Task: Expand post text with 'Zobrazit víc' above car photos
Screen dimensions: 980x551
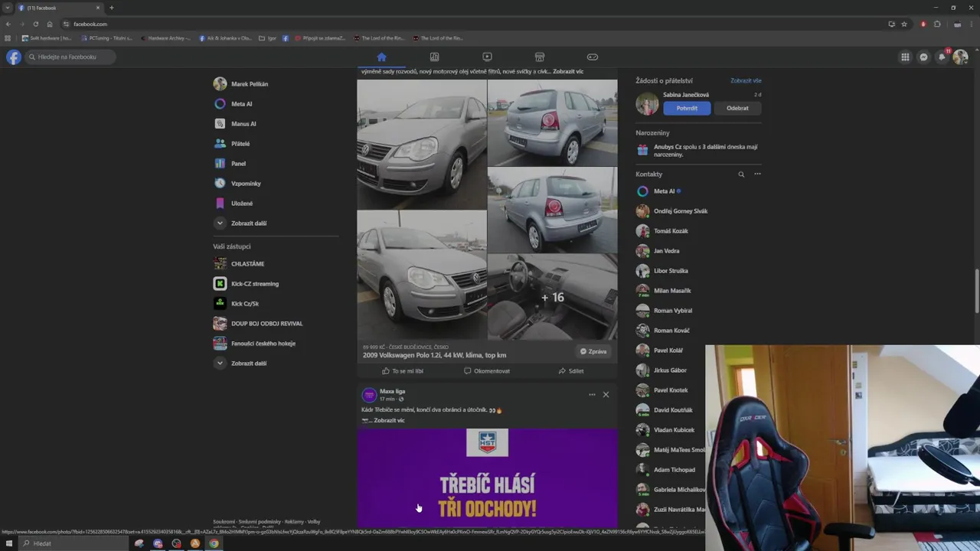Action: [x=568, y=71]
